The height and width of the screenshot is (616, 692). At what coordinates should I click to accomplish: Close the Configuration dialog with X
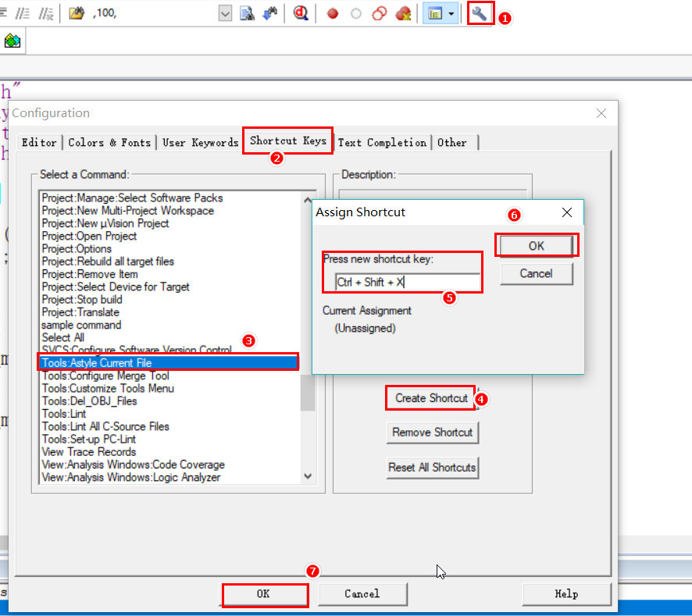coord(601,113)
